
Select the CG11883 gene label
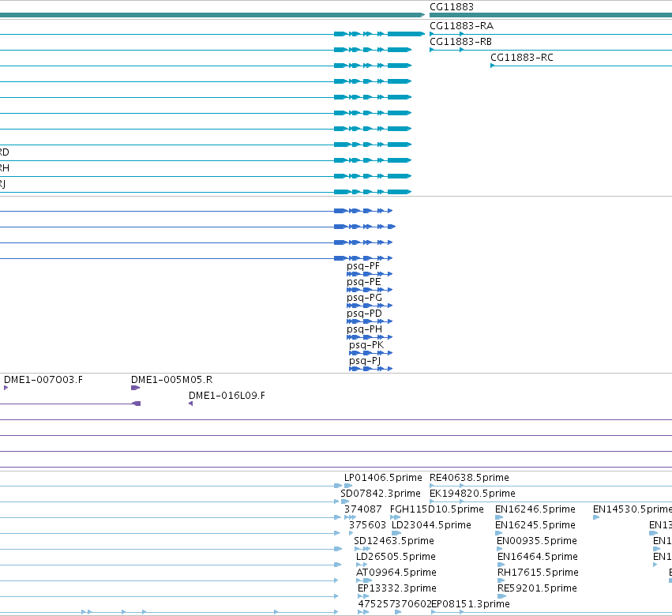451,7
